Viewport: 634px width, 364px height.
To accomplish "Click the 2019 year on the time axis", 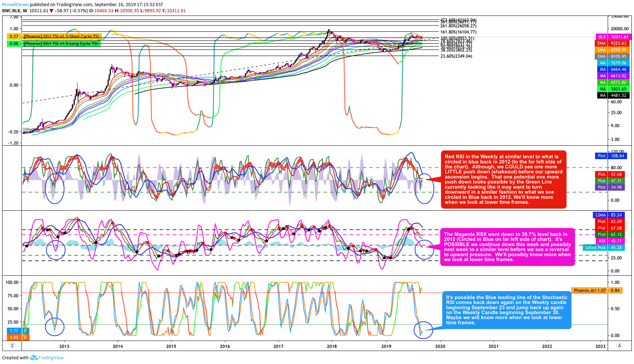I will click(386, 346).
